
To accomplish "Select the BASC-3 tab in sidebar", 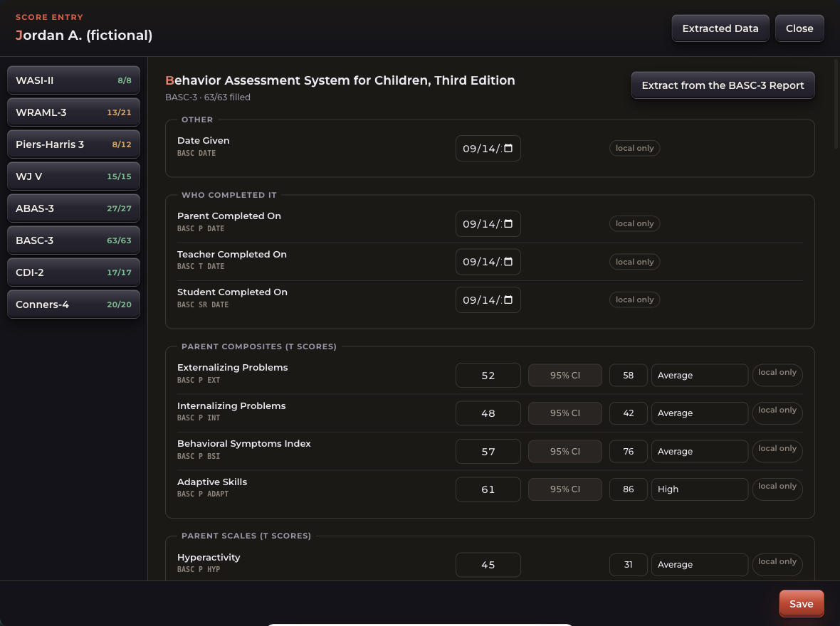I will (x=73, y=240).
